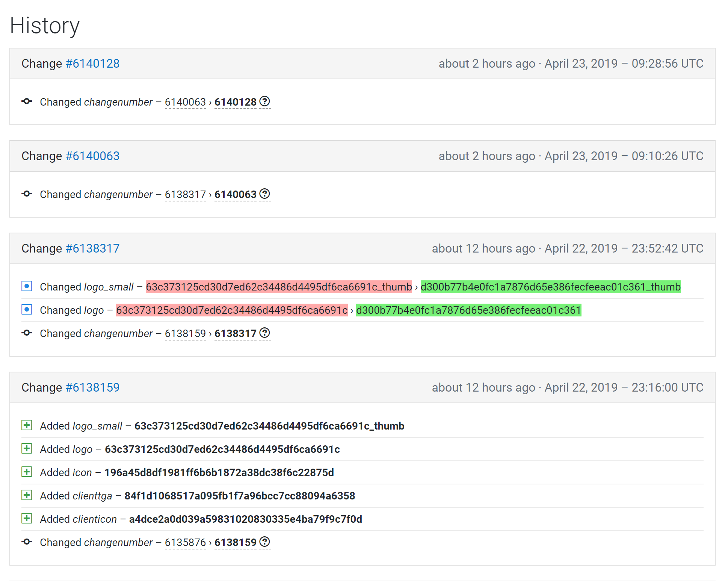
Task: Click blue modified icon for Changed logo_small
Action: click(x=27, y=286)
